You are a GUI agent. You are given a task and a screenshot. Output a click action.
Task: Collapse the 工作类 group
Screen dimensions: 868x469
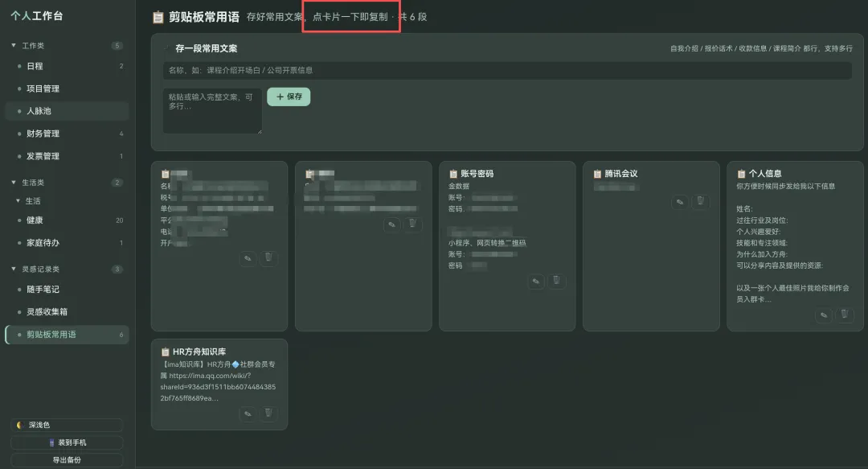pos(14,46)
